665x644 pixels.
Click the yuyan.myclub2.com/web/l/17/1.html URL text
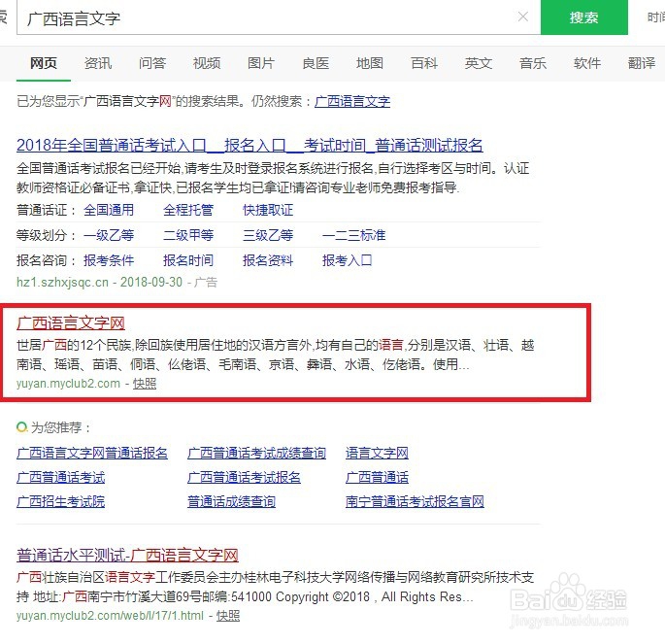tap(111, 616)
